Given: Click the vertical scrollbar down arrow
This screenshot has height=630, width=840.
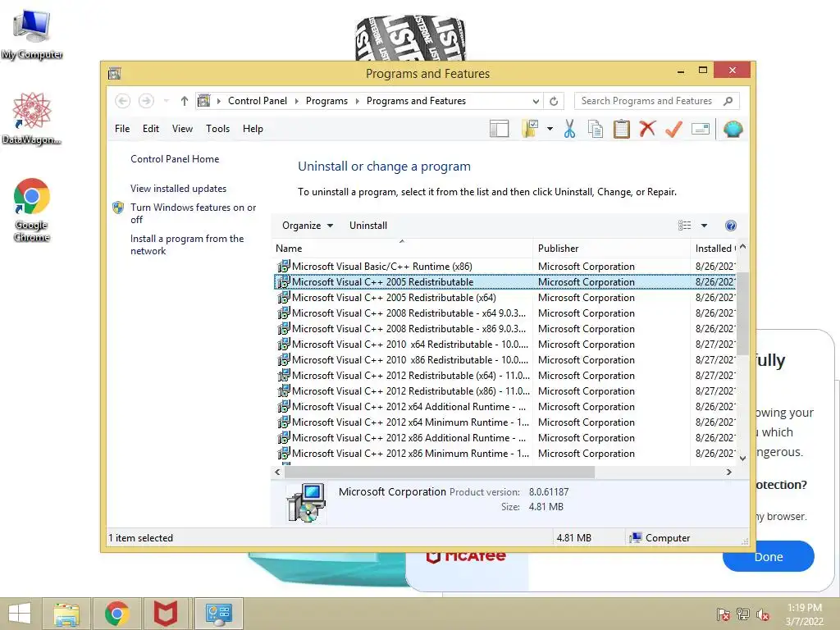Looking at the screenshot, I should [742, 458].
